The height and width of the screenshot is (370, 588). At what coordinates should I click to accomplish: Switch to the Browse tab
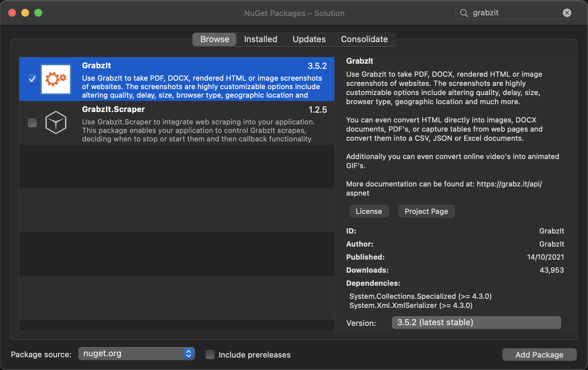(214, 39)
